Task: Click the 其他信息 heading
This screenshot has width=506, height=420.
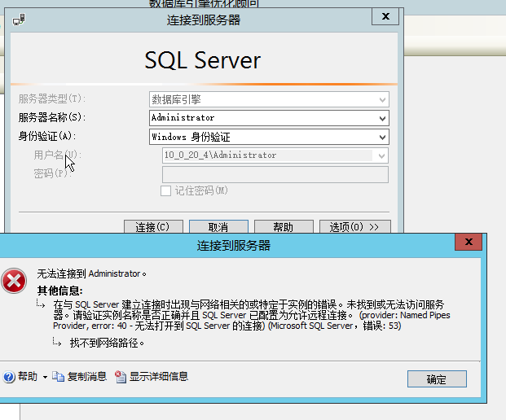Action: (59, 291)
